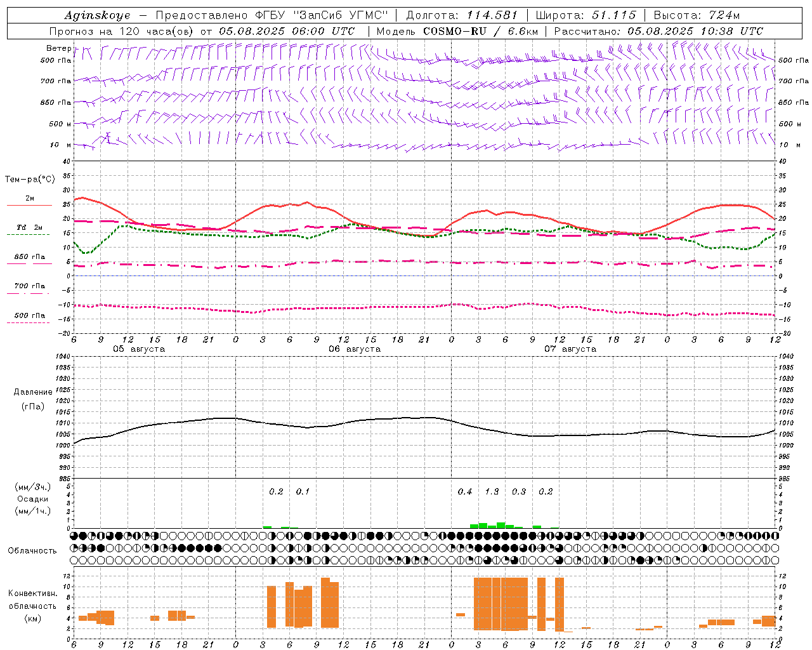Click the 0.4 precipitation amount value
The image size is (812, 650).
465,492
